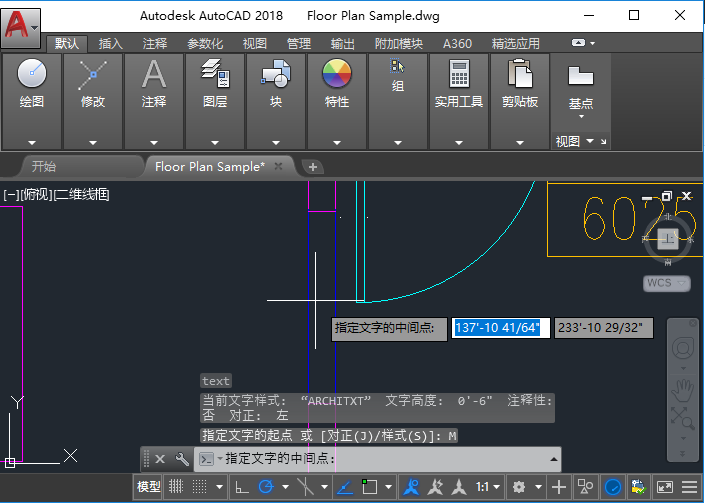Click the [俯视] view controls label
The image size is (705, 503).
(36, 195)
